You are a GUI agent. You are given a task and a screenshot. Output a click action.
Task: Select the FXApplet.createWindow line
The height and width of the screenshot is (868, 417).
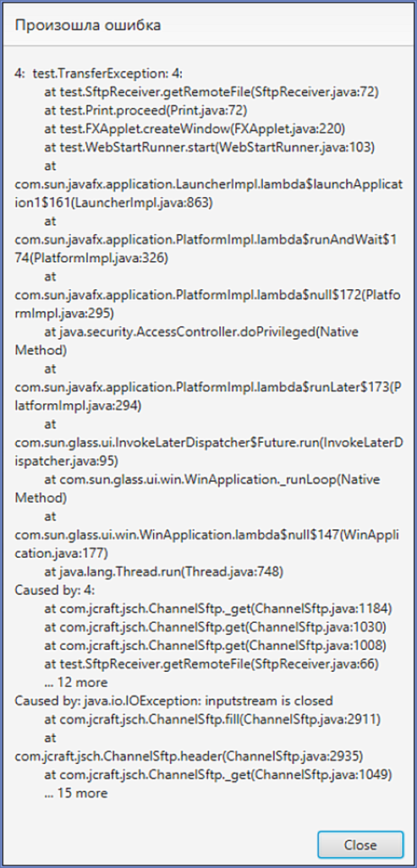[x=195, y=128]
